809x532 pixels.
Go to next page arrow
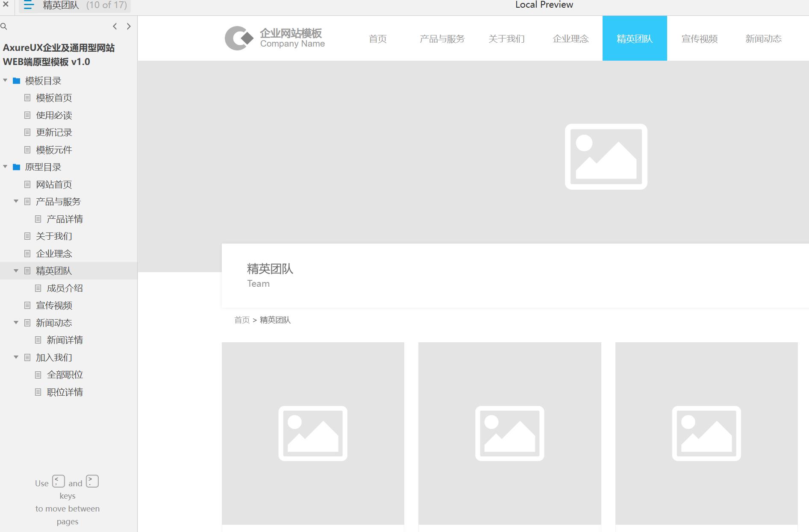[129, 26]
